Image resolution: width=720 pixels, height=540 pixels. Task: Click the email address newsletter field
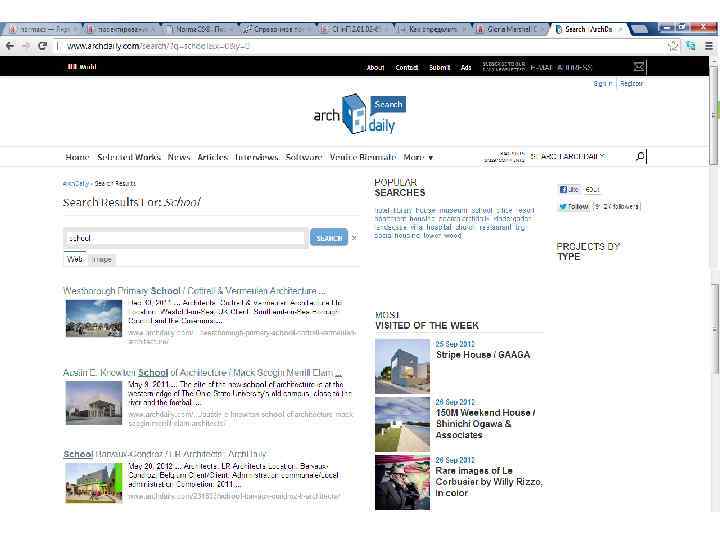[x=579, y=67]
